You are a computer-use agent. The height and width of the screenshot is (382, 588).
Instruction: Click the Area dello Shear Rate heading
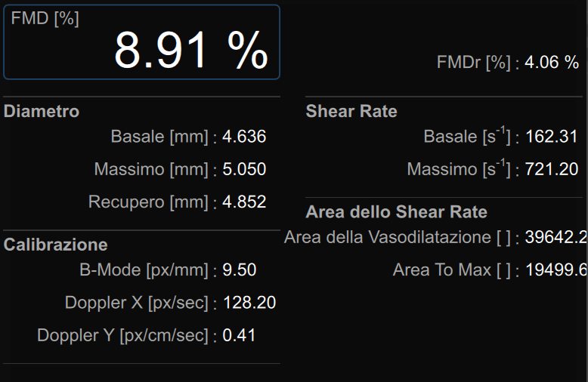(x=397, y=212)
